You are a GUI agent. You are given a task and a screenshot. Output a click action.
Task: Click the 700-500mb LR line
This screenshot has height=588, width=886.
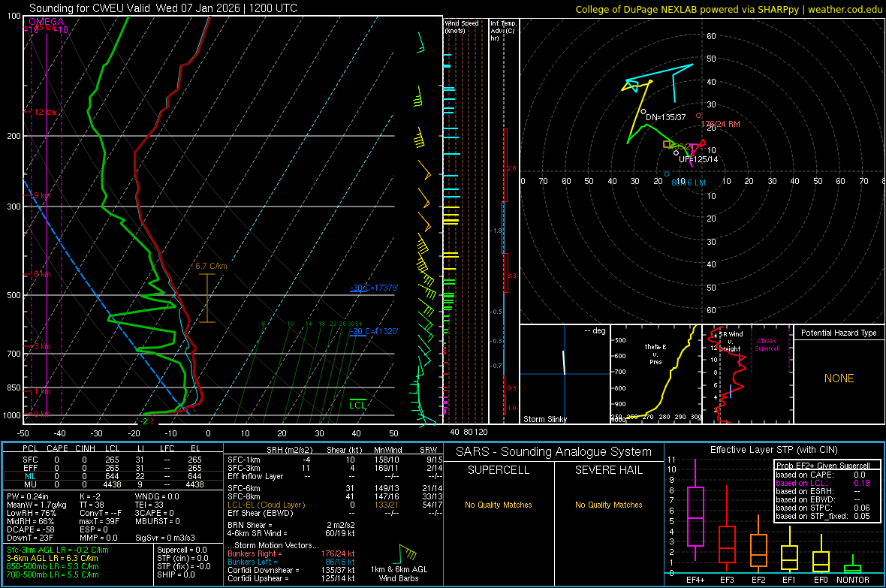tap(53, 574)
